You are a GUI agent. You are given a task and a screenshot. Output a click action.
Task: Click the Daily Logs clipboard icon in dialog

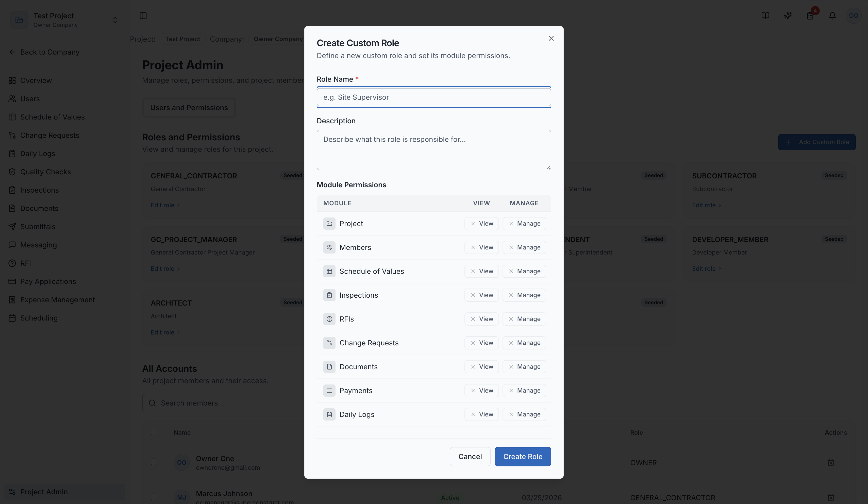(x=329, y=414)
